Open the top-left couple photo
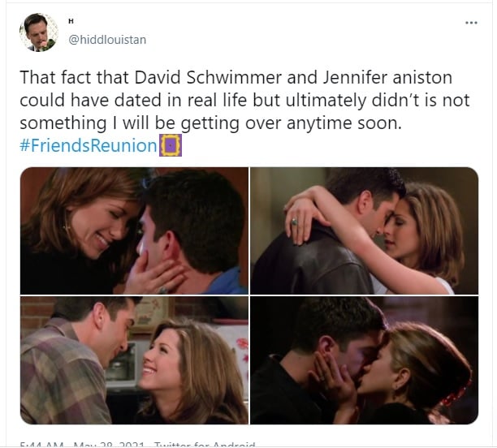This screenshot has width=497, height=448. [134, 230]
